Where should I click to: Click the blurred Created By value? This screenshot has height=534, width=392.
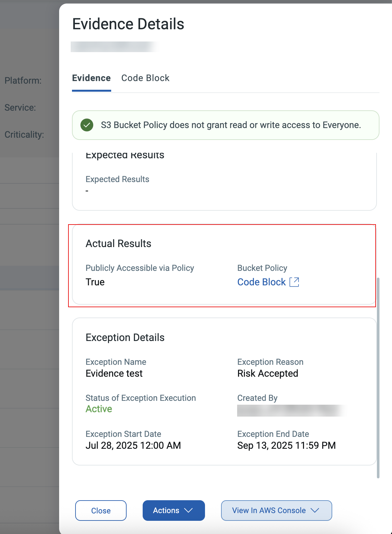[291, 410]
